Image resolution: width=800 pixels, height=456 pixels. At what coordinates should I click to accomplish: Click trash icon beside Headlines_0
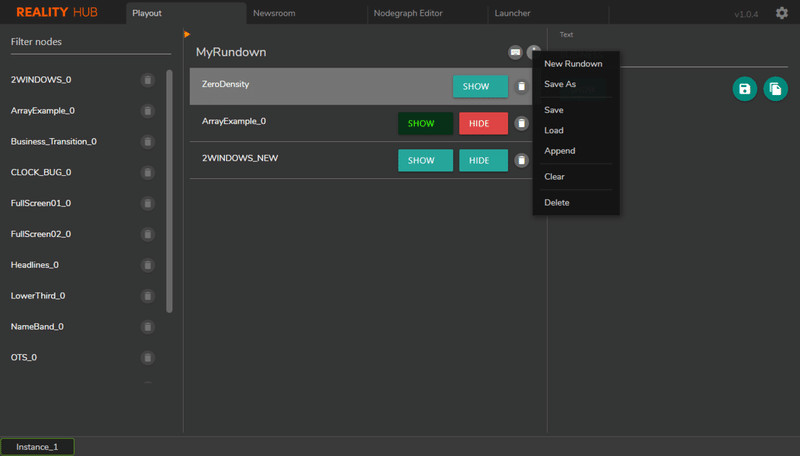tap(147, 265)
